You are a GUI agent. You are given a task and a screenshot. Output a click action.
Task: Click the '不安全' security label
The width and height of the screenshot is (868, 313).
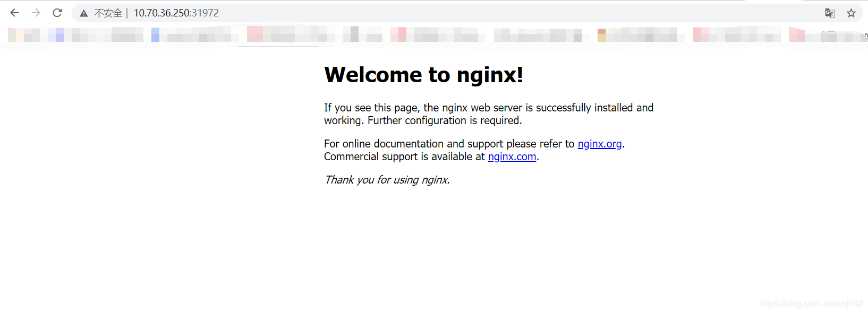coord(108,13)
